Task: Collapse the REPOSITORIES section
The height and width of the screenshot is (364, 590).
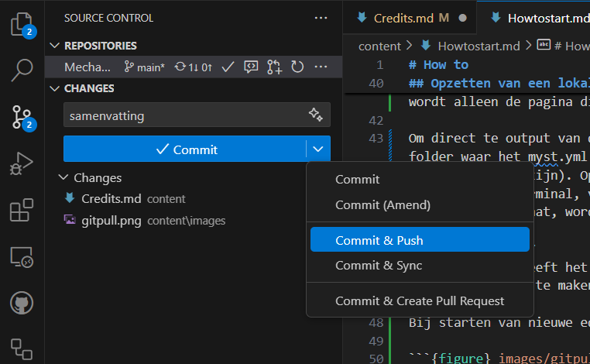Action: [55, 46]
